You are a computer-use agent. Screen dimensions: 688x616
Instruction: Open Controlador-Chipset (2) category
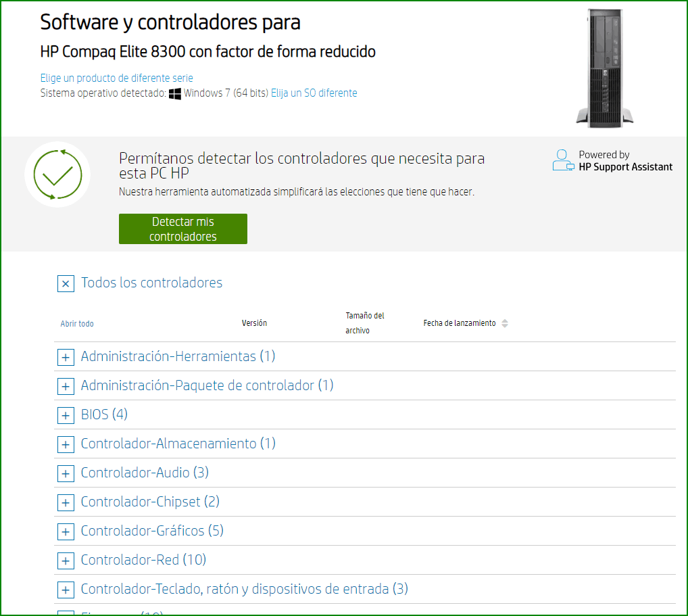tap(150, 502)
